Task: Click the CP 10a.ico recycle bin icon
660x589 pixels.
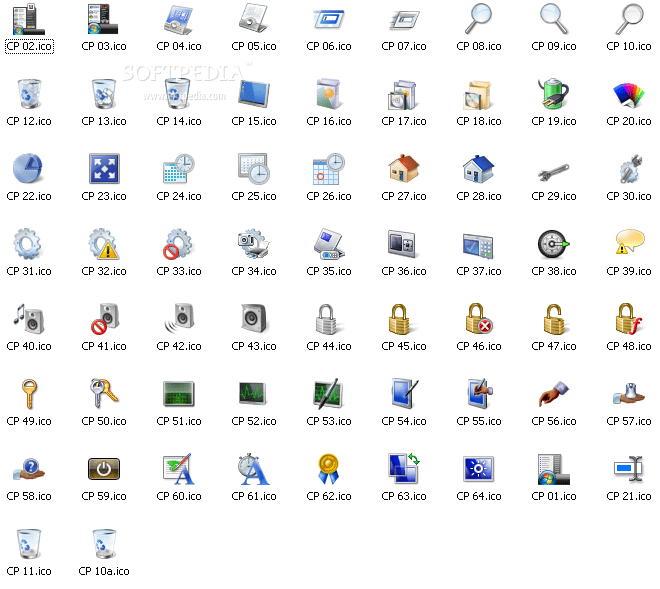Action: coord(104,544)
